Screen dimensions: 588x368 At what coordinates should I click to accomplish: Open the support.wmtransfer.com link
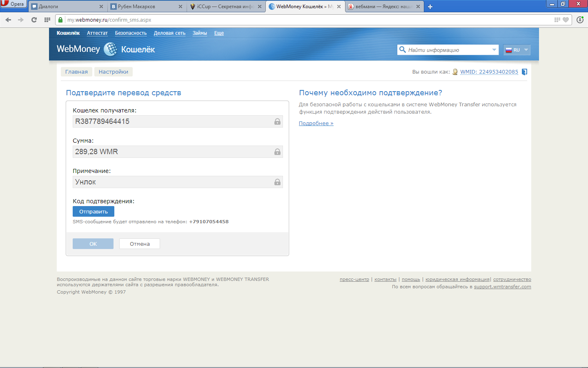(503, 287)
